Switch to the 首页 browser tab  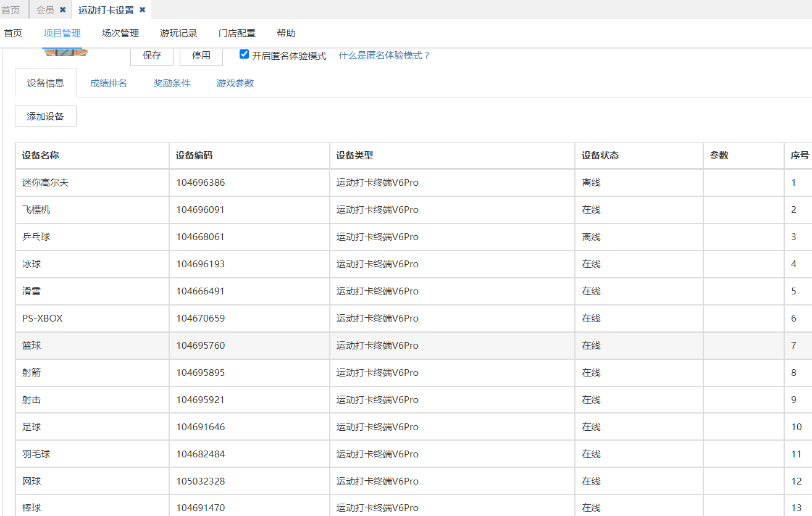pyautogui.click(x=10, y=10)
